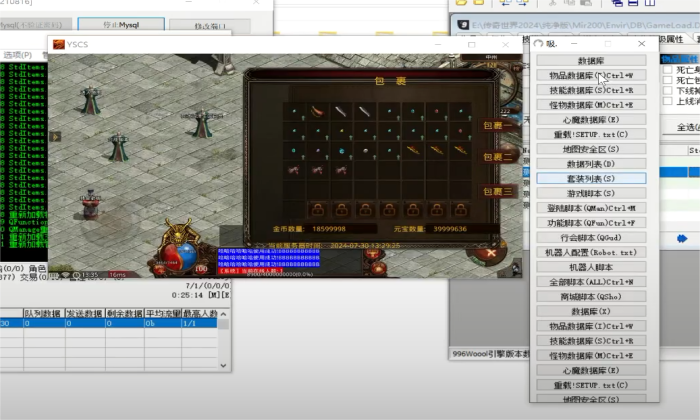Switch to the 包裹三 bag tab
The image size is (700, 420).
tap(497, 190)
